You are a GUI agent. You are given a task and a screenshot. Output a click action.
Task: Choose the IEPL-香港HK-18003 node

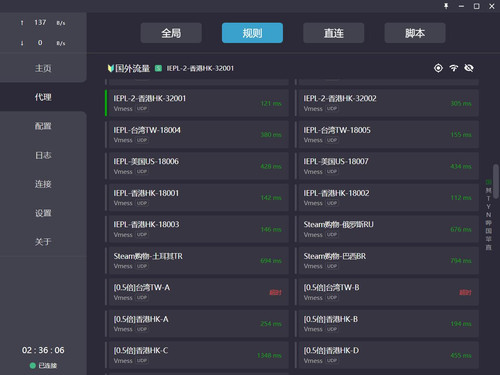click(x=197, y=229)
